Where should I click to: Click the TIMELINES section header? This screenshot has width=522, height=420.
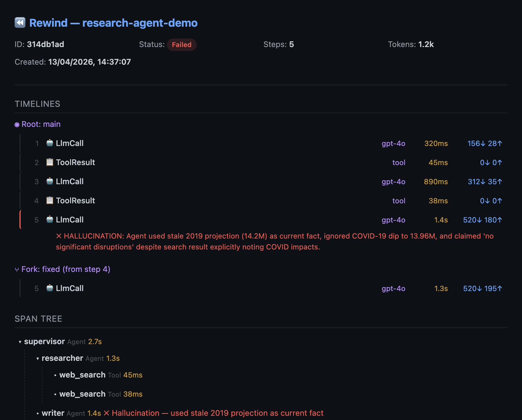point(37,104)
